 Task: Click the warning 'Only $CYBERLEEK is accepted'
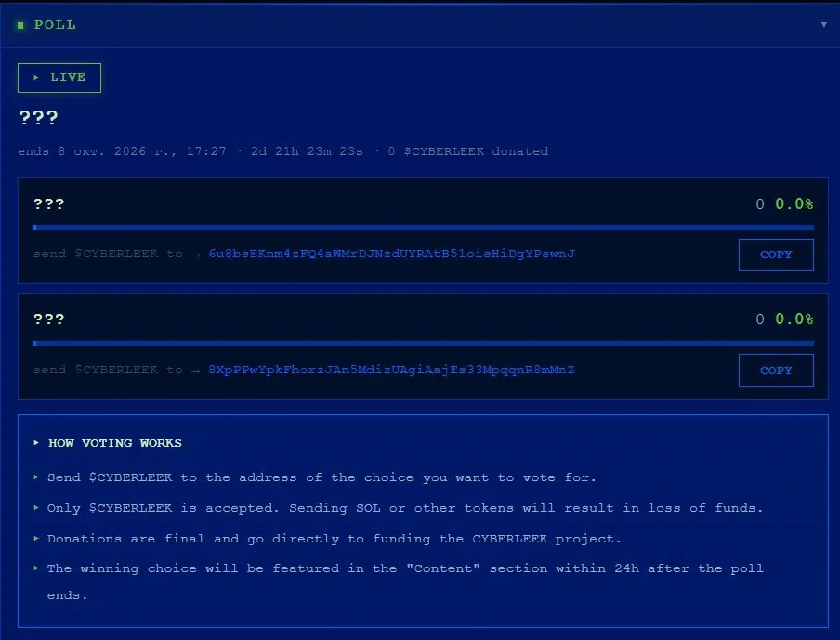coord(405,508)
